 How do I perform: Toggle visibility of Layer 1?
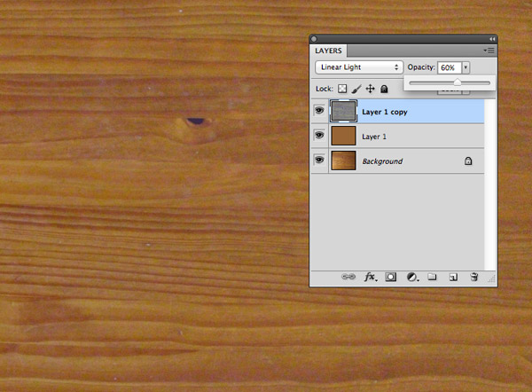click(x=318, y=137)
